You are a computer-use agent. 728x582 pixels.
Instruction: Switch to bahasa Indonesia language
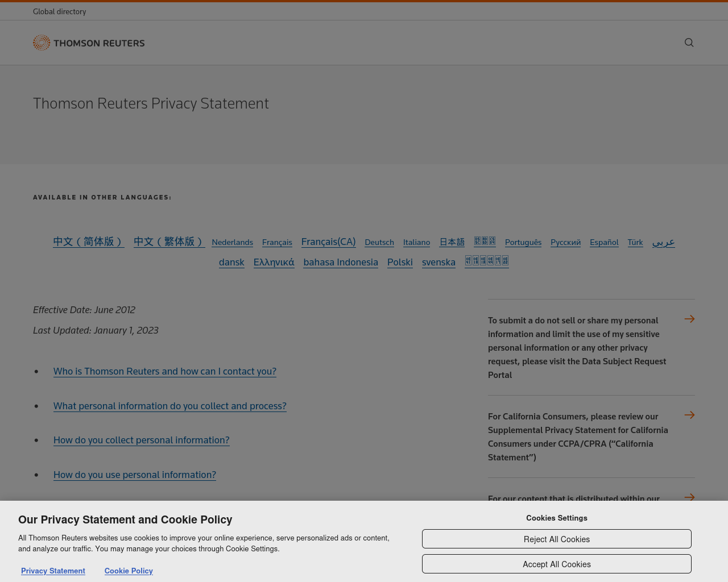[341, 262]
